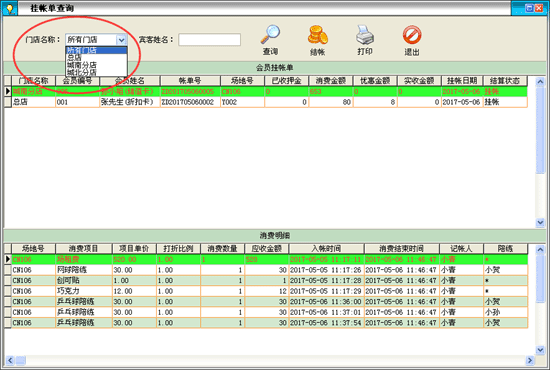Click the 结帐 gold coins icon
550x370 pixels.
click(x=317, y=35)
